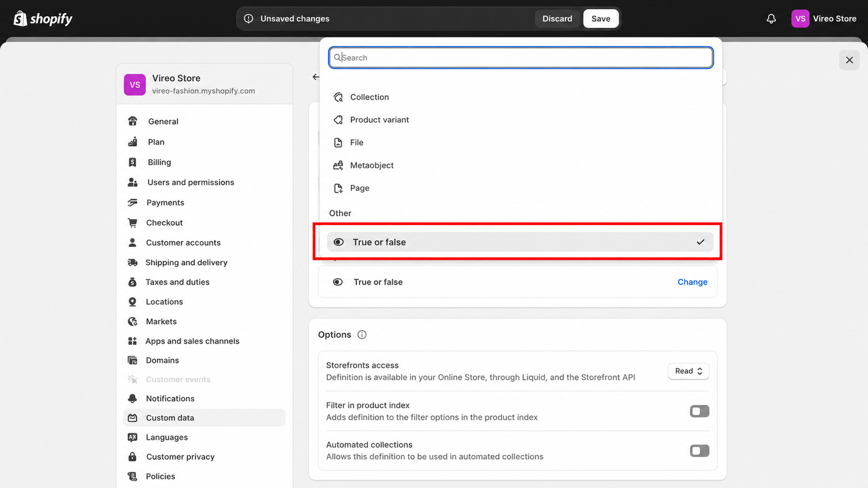Choose Metaobject from the type list
This screenshot has width=868, height=488.
pyautogui.click(x=520, y=165)
